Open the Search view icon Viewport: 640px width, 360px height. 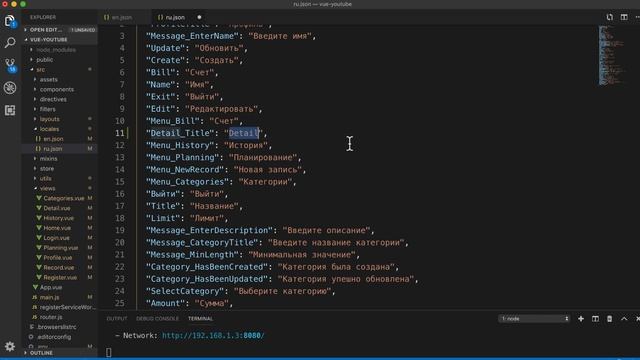[x=10, y=42]
